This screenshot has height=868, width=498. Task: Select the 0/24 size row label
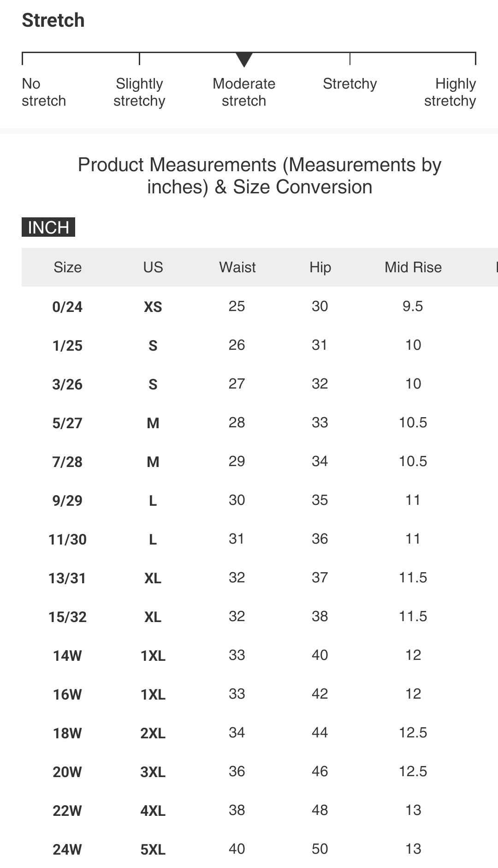[x=67, y=307]
